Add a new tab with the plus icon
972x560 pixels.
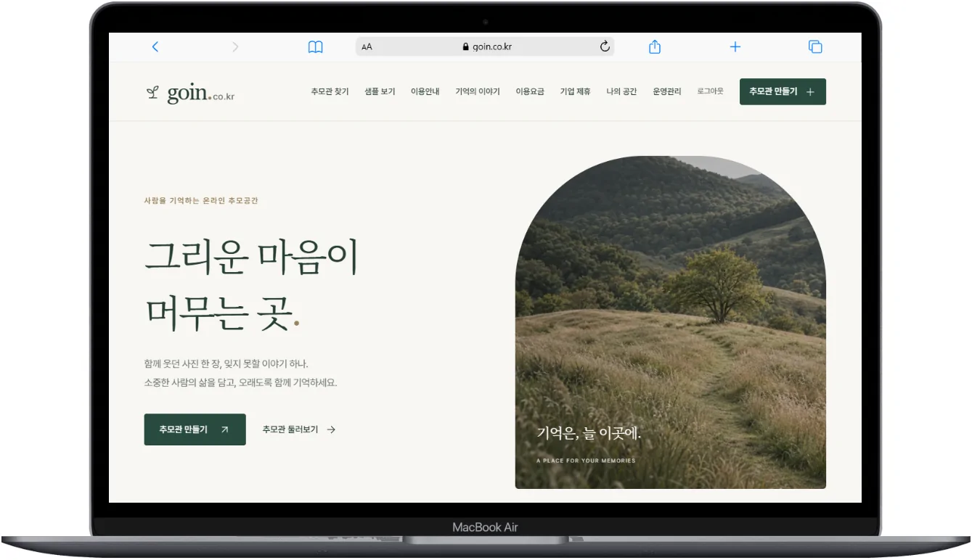click(735, 46)
